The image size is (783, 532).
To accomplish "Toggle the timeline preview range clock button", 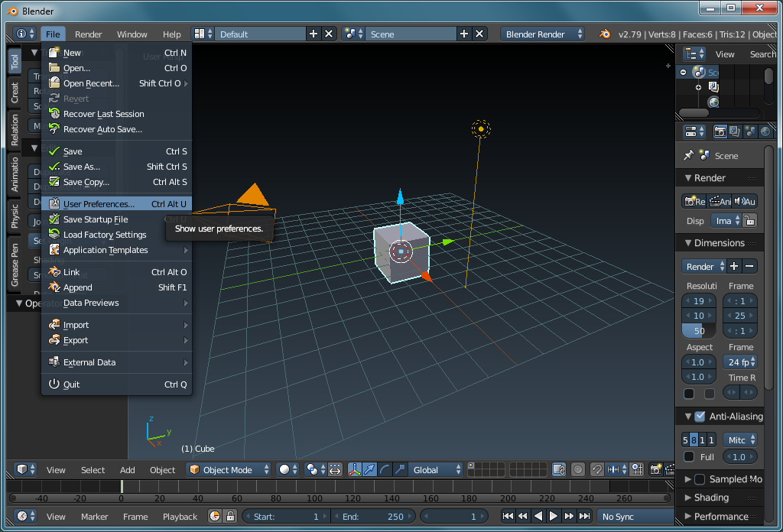I will click(x=215, y=517).
